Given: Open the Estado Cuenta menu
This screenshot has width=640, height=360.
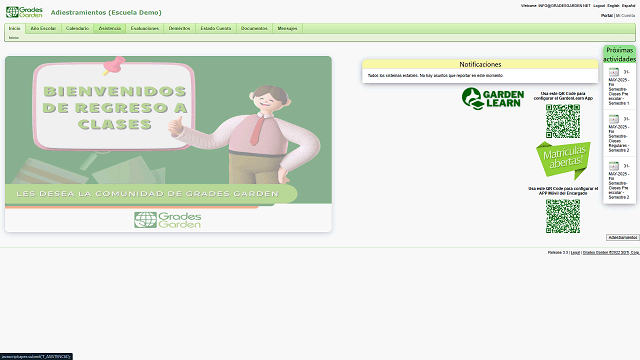Looking at the screenshot, I should 216,28.
